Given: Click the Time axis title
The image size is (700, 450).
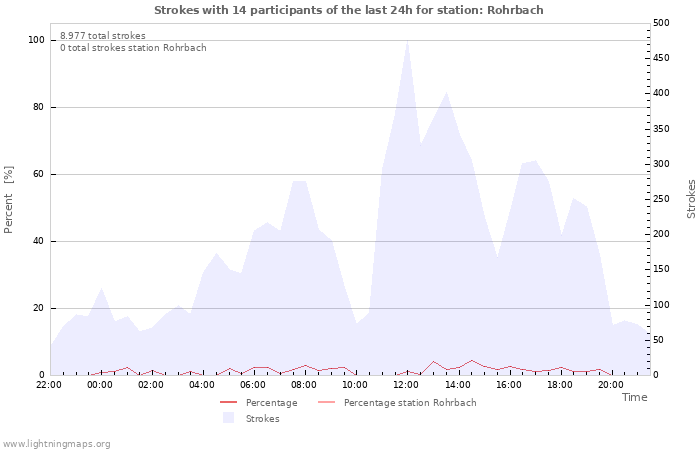Looking at the screenshot, I should 634,397.
